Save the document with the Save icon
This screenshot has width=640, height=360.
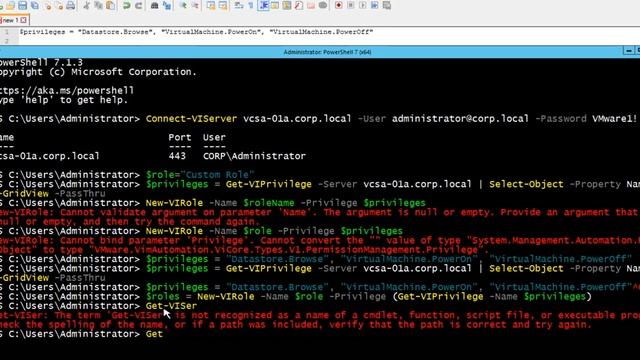click(x=22, y=5)
